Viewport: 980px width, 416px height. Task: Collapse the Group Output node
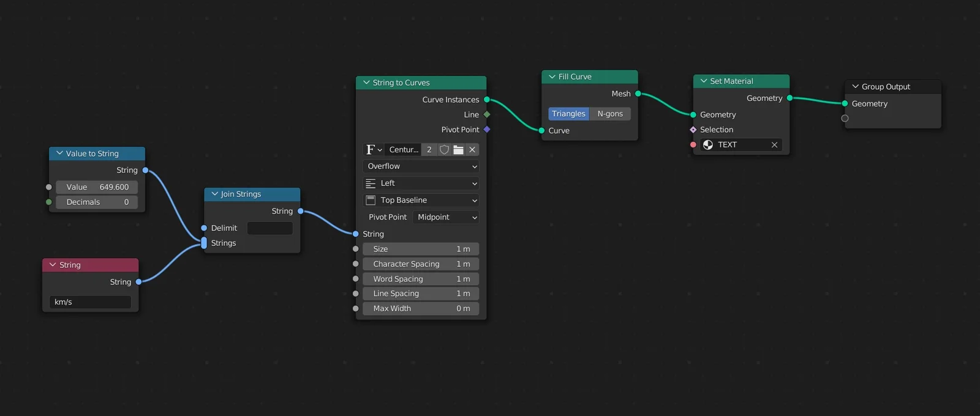click(856, 86)
